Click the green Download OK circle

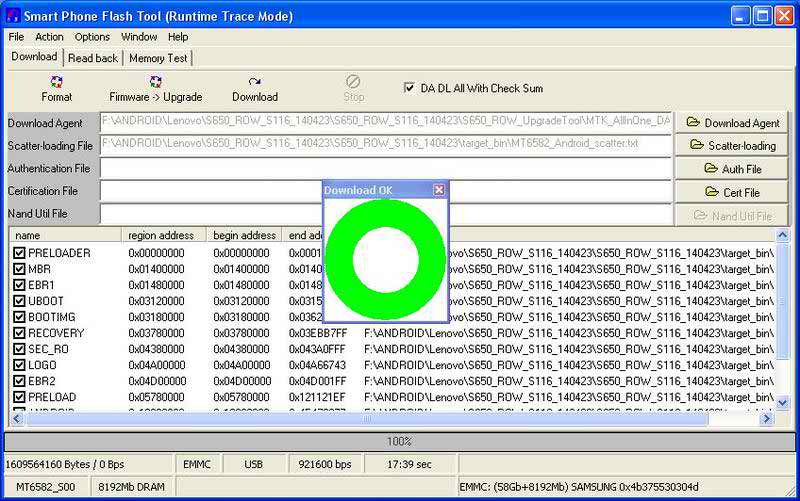pos(386,260)
